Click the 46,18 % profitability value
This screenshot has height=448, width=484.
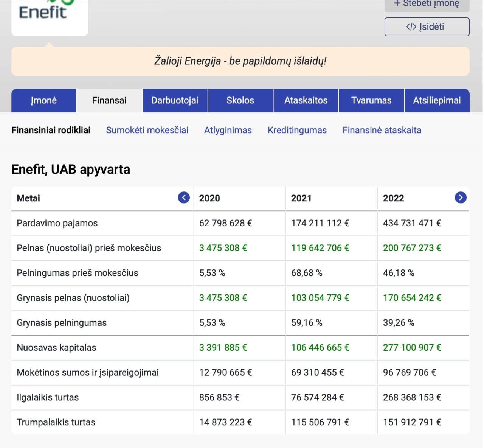(399, 273)
